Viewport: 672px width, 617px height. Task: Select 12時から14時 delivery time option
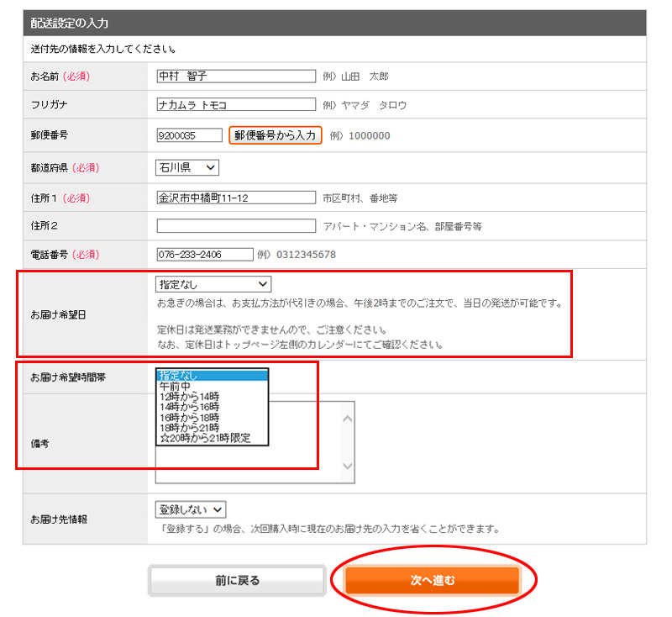[x=213, y=396]
